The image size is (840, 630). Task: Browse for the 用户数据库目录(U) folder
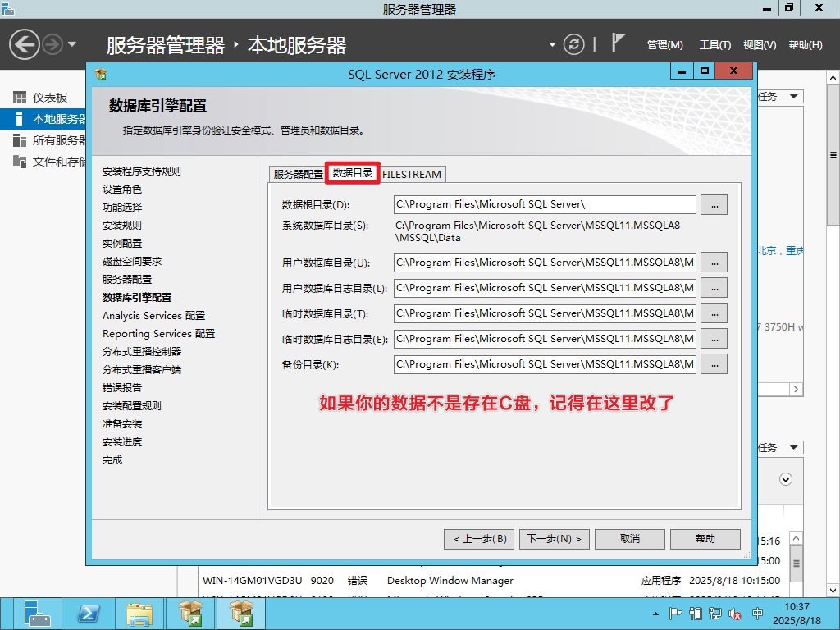click(x=714, y=262)
